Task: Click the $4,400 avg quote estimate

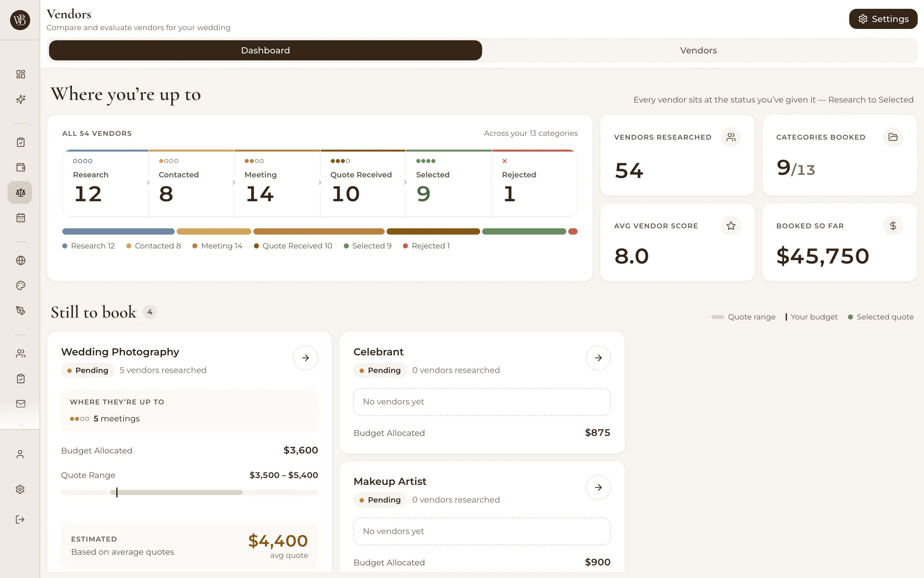Action: click(x=278, y=541)
